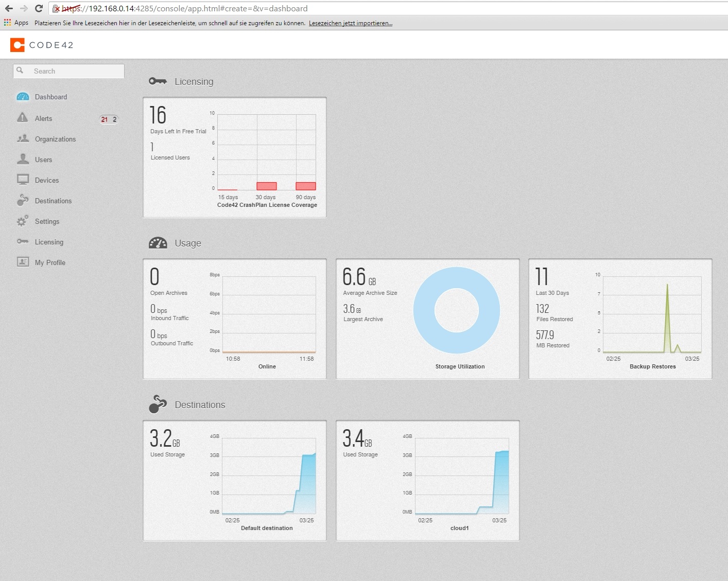The height and width of the screenshot is (581, 728).
Task: Click the Devices monitor icon
Action: [x=23, y=180]
